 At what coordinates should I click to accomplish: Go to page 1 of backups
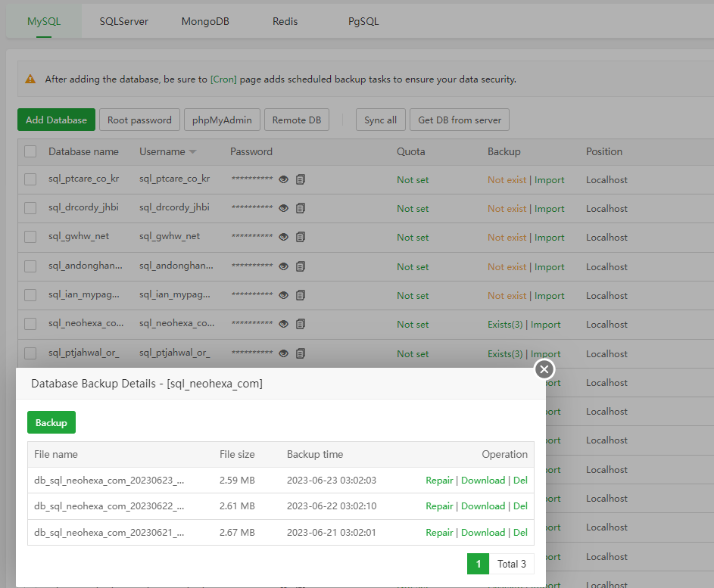(478, 564)
